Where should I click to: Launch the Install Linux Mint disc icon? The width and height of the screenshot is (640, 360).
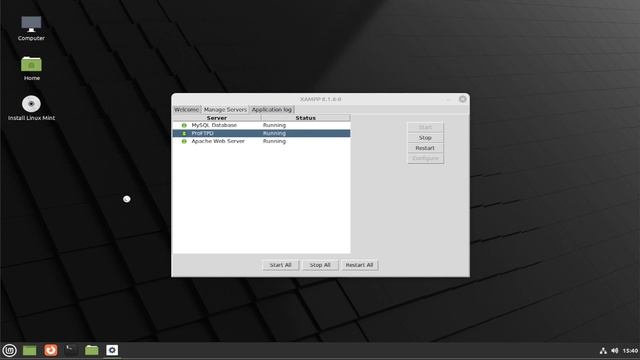tap(31, 108)
